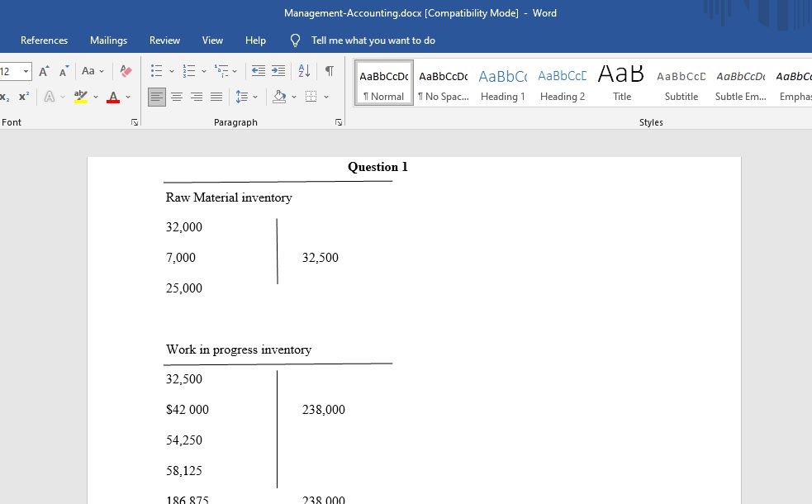Toggle show/hide paragraph marks
This screenshot has height=504, width=812.
[x=330, y=71]
